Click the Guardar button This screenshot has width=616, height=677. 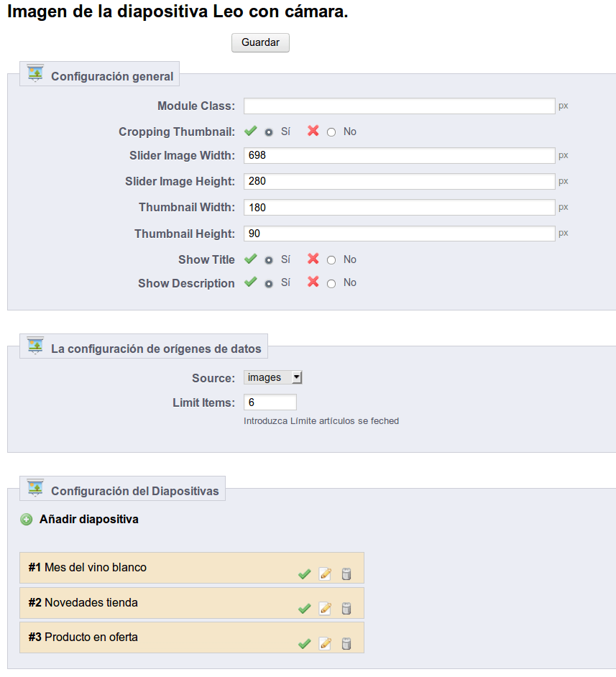260,42
